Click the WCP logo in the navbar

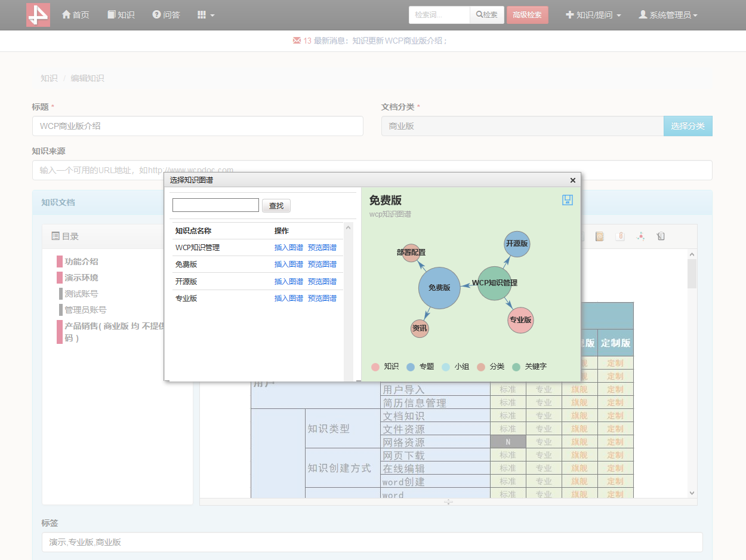pos(38,15)
